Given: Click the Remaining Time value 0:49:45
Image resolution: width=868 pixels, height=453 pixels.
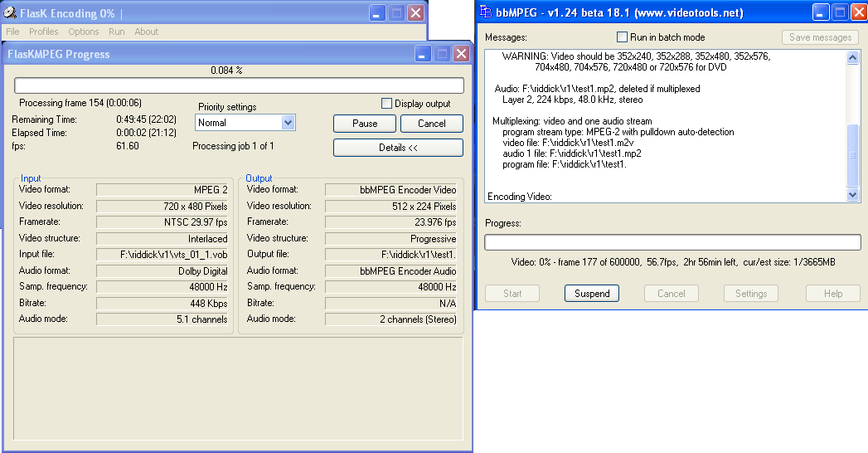Looking at the screenshot, I should point(146,119).
